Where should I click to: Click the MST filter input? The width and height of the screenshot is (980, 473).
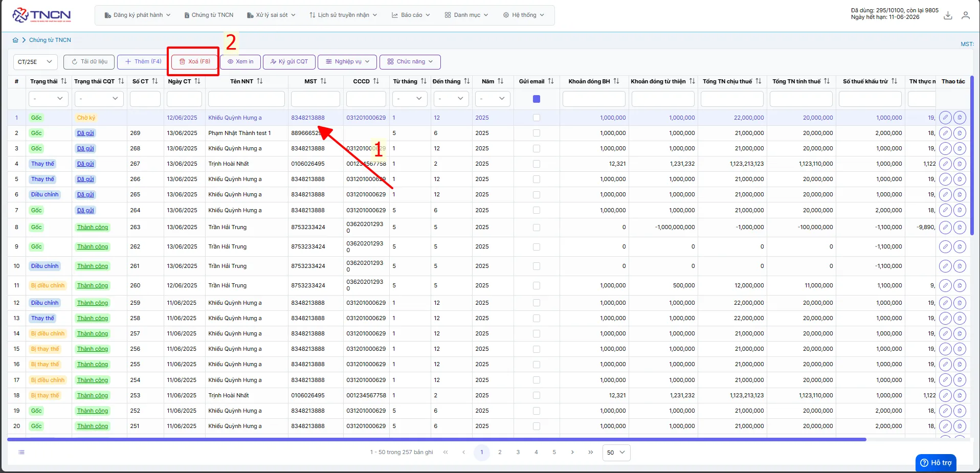point(316,99)
